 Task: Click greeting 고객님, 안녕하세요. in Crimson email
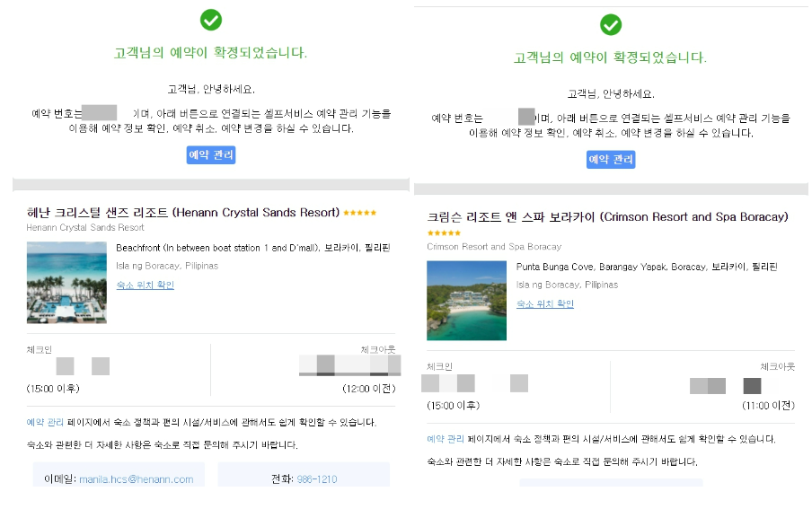coord(611,94)
